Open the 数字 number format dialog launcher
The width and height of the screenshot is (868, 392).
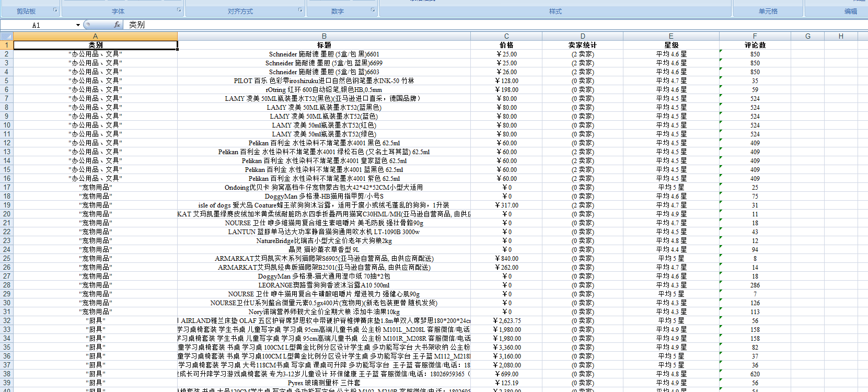tap(373, 10)
